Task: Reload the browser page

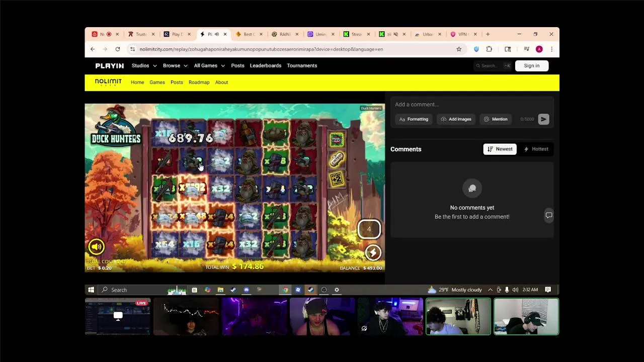Action: tap(117, 49)
